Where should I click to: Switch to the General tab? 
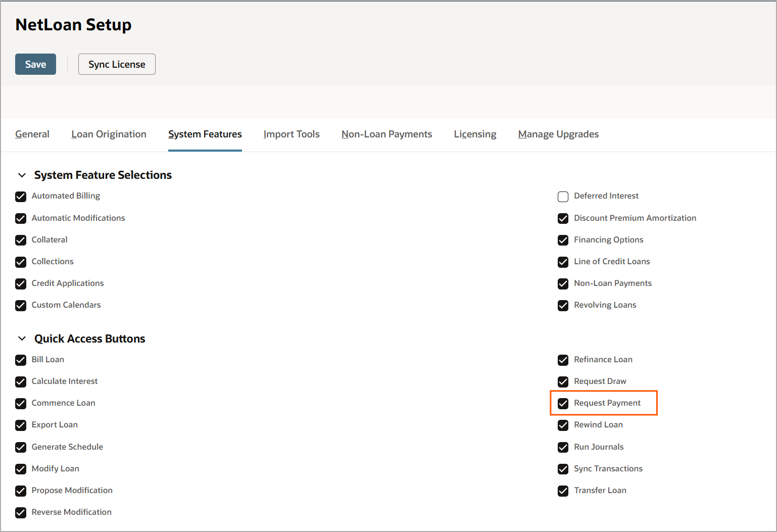pyautogui.click(x=32, y=134)
